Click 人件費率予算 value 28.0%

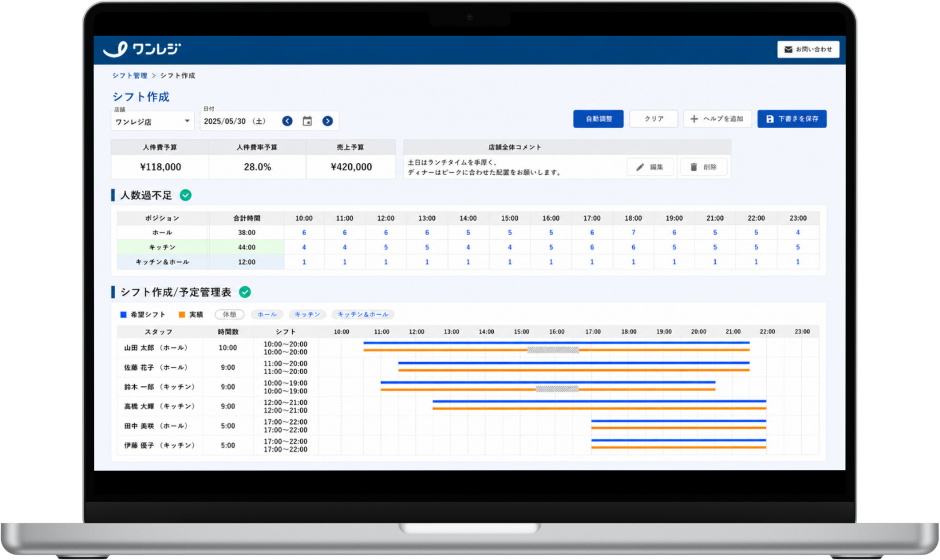[x=257, y=167]
